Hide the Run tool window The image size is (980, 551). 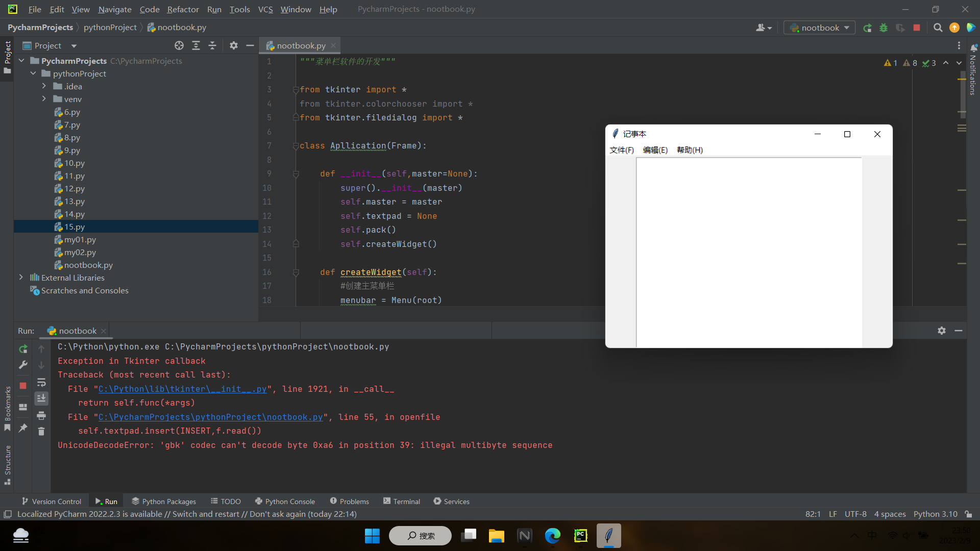959,331
